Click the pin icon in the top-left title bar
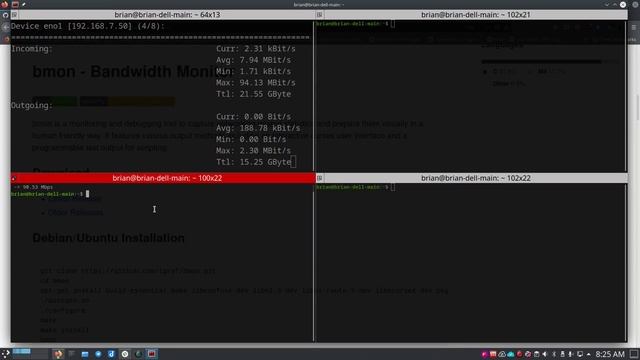This screenshot has height=360, width=640. tap(24, 4)
